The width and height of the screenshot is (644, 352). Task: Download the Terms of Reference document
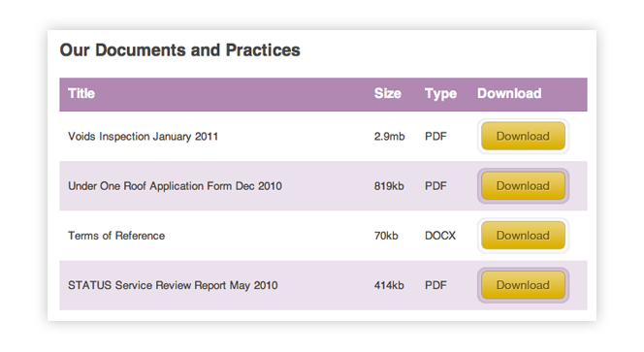(523, 236)
